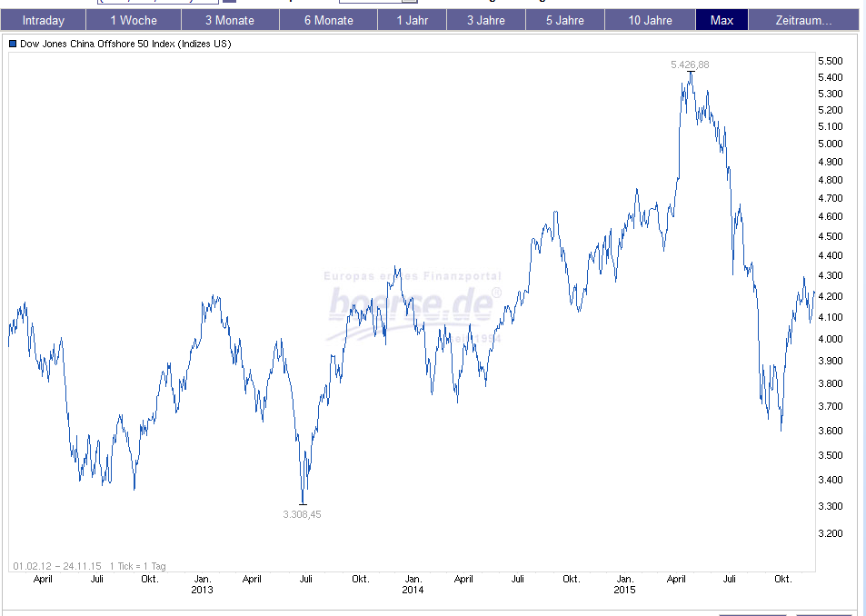Click the 5.200 y-axis value

click(x=831, y=110)
